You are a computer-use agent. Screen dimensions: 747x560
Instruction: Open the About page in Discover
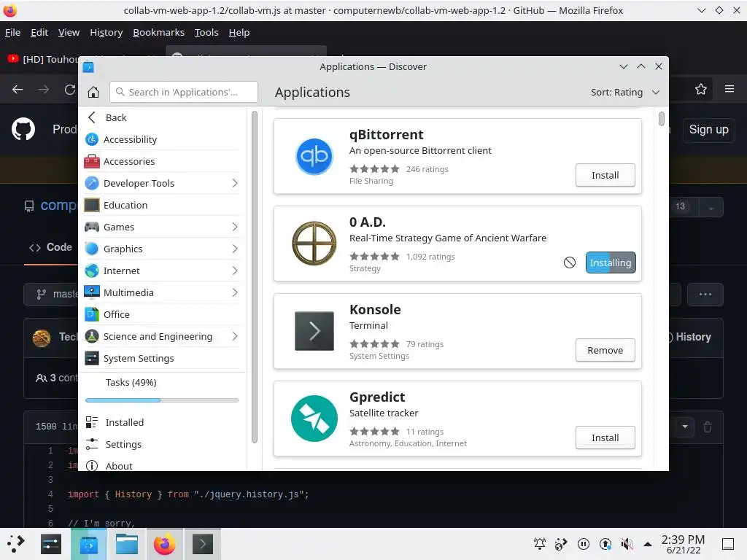pyautogui.click(x=162, y=466)
